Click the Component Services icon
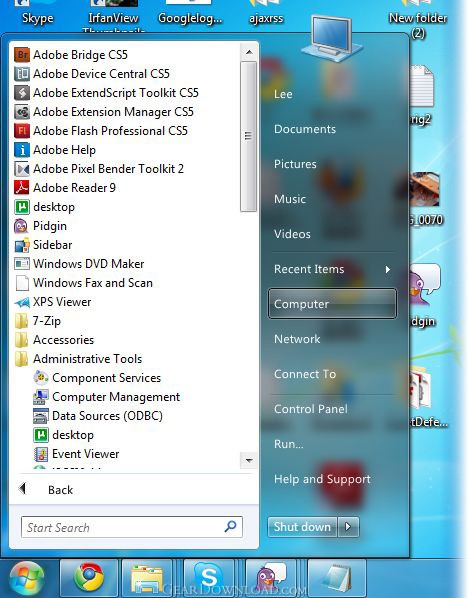The height and width of the screenshot is (598, 470). tap(41, 378)
